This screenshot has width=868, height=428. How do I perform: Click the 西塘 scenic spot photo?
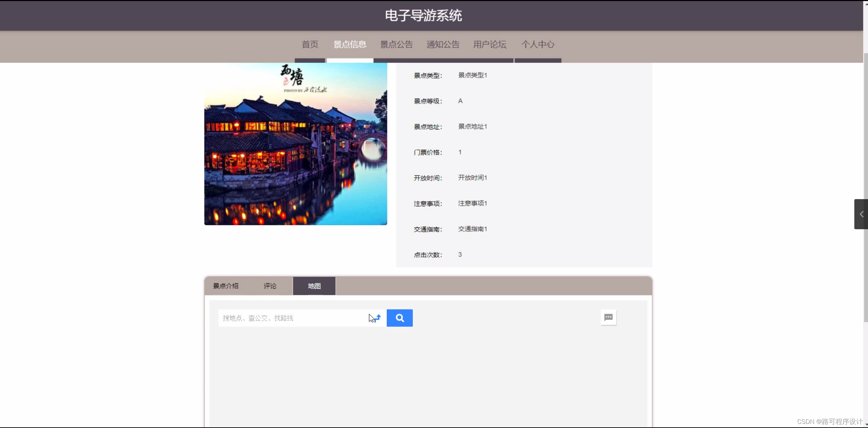pyautogui.click(x=295, y=144)
